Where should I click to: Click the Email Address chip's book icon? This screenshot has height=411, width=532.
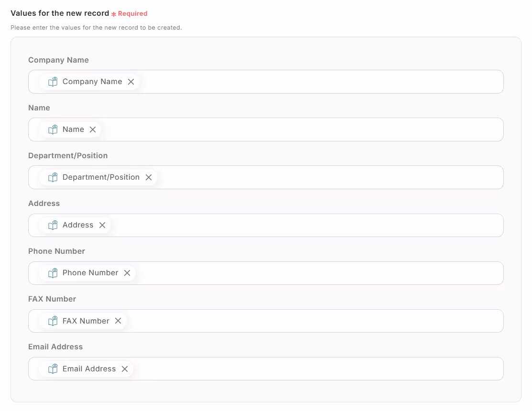tap(53, 369)
